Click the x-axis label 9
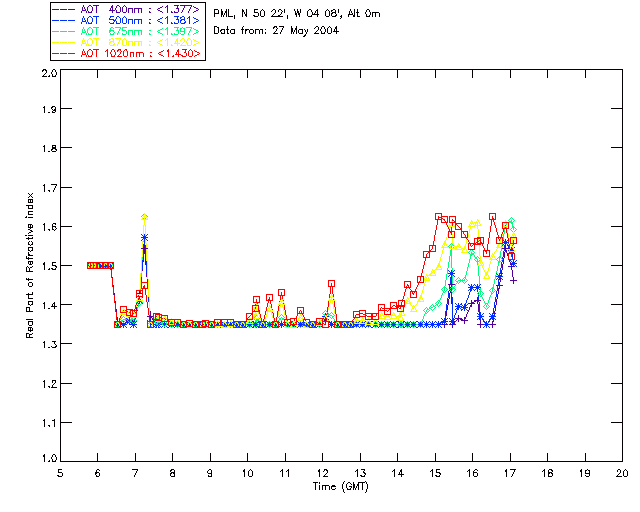 [210, 473]
